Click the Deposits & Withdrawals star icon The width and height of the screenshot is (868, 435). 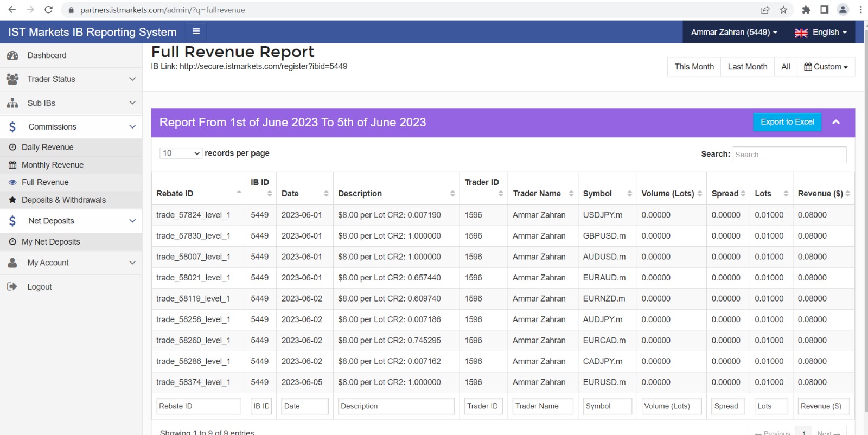[12, 200]
